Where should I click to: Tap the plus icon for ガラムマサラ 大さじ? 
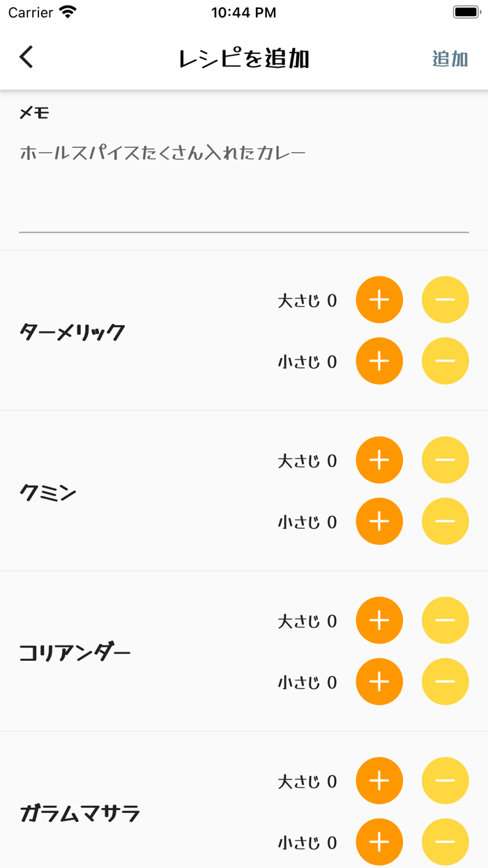379,780
